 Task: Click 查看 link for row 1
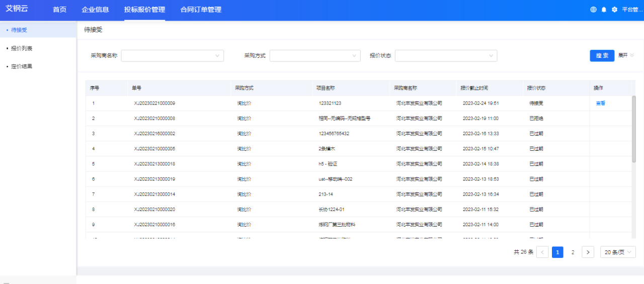600,103
